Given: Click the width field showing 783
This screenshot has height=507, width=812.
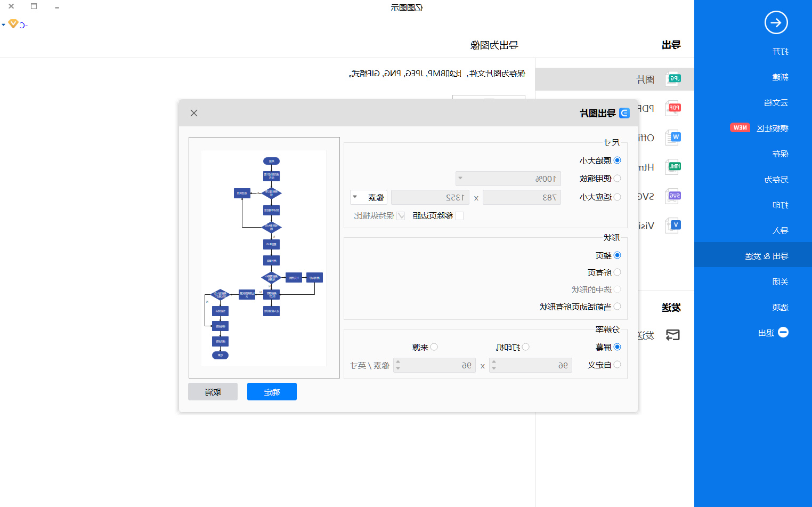Looking at the screenshot, I should 522,197.
